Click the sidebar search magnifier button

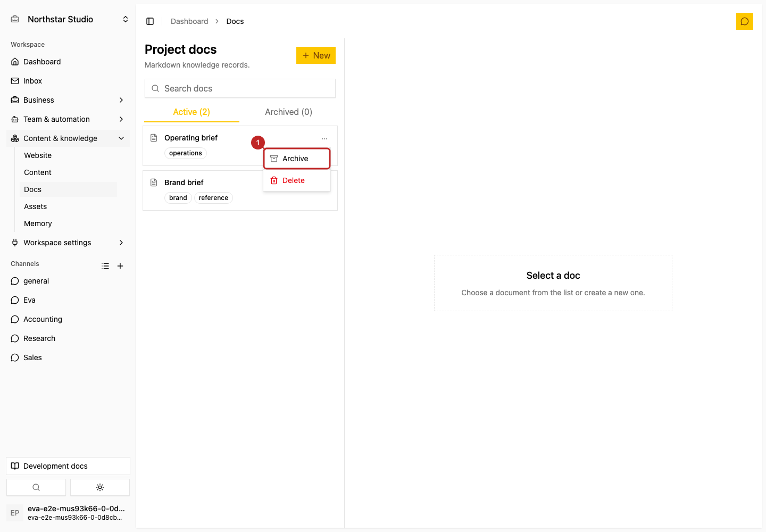[36, 487]
